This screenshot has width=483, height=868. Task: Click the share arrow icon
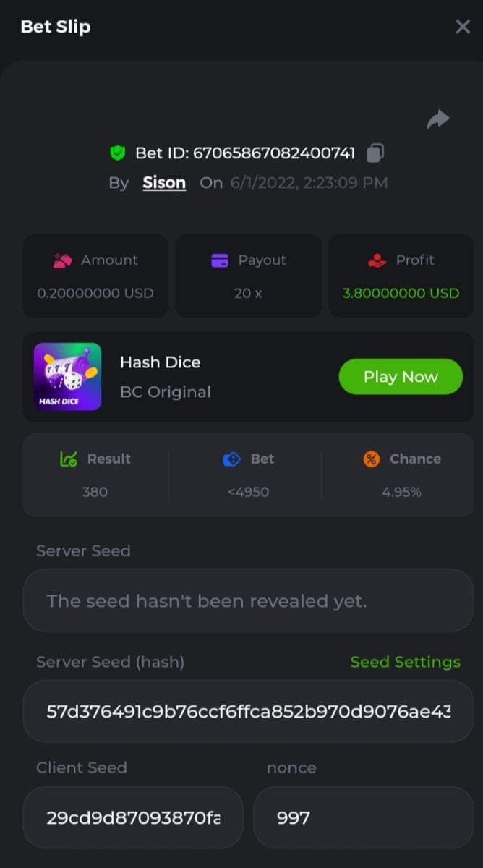pyautogui.click(x=438, y=119)
